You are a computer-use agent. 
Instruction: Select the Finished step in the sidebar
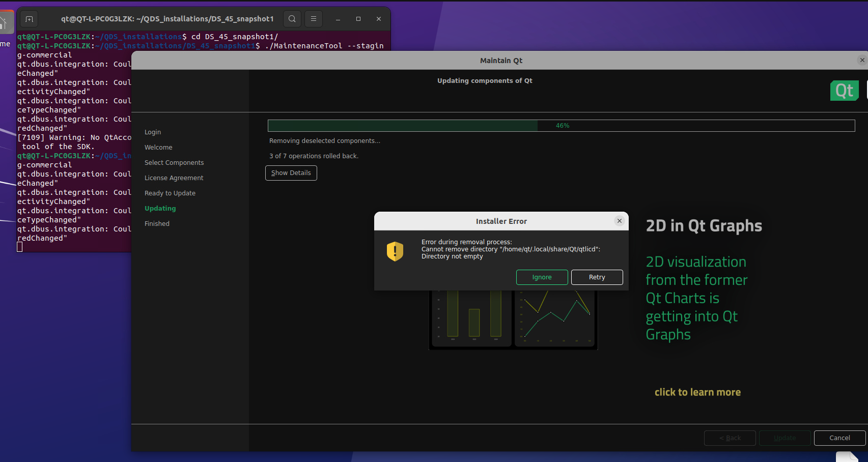coord(157,224)
